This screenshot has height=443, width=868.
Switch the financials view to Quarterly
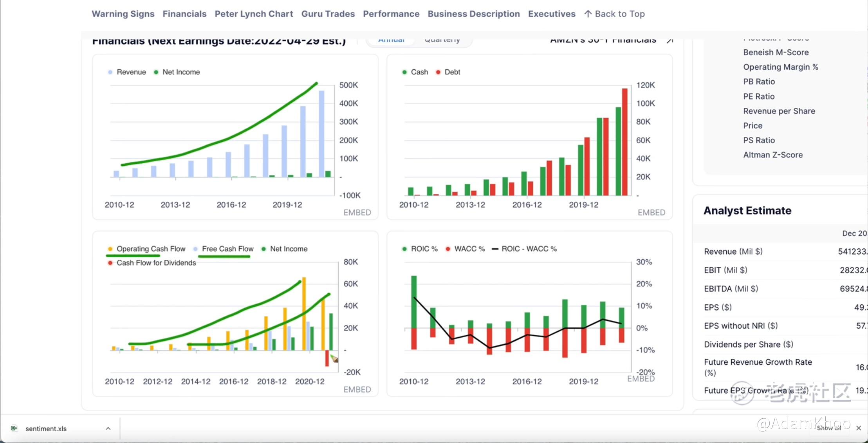[x=442, y=40]
